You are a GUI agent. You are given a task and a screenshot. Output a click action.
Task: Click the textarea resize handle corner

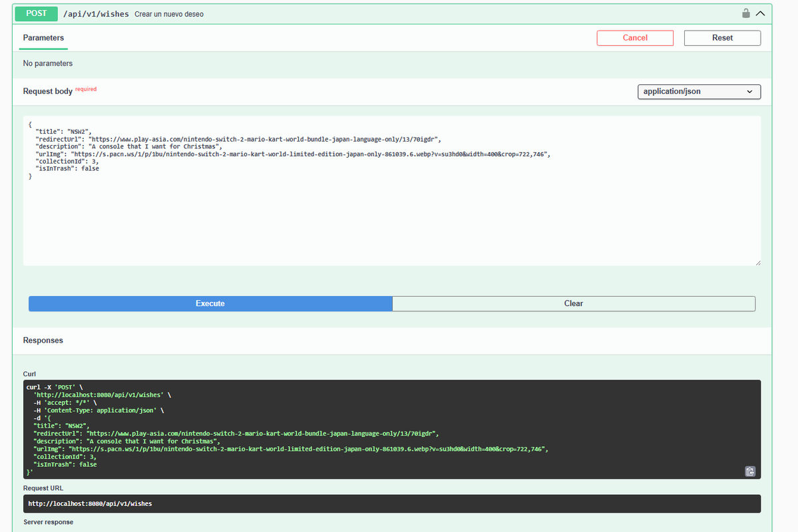coord(758,263)
